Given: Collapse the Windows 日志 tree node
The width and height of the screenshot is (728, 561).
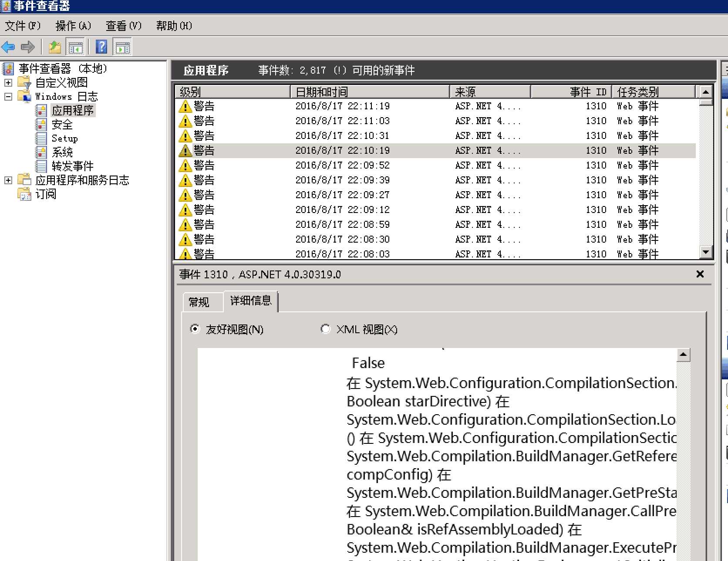Looking at the screenshot, I should click(x=8, y=97).
